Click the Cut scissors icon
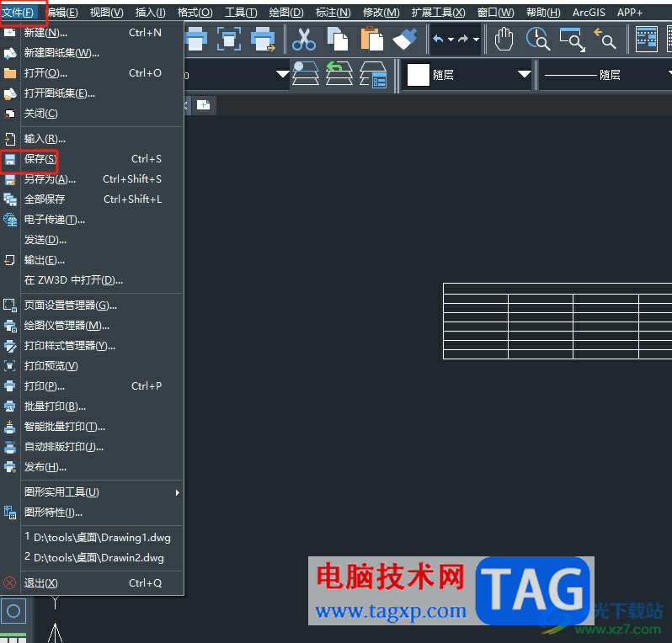672x643 pixels. coord(304,40)
